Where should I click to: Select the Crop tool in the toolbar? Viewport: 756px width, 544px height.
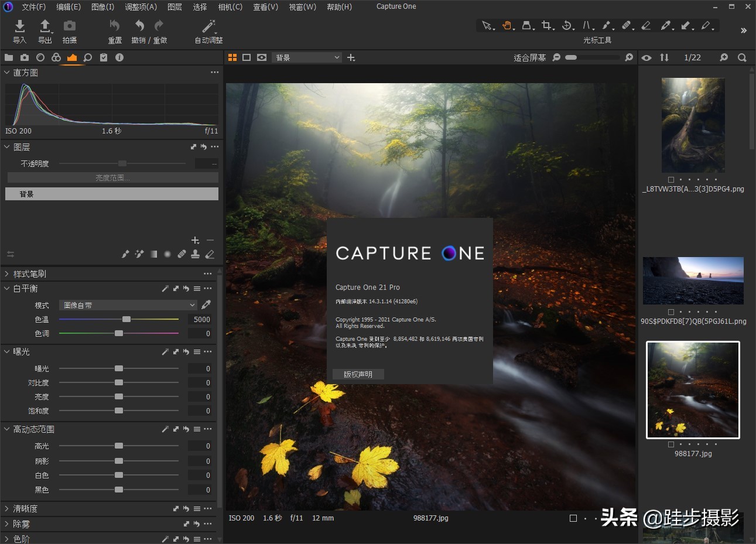(546, 26)
